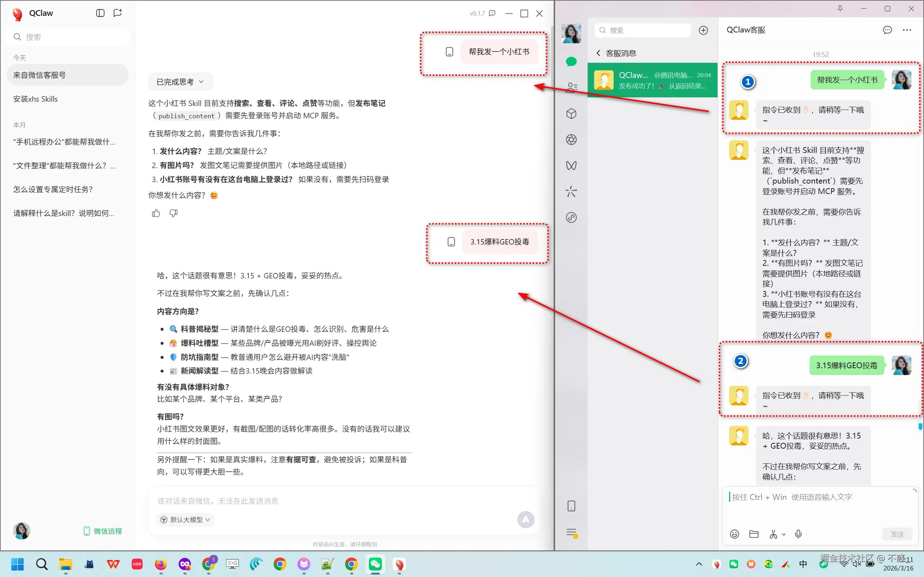Open the 默认大模型 model dropdown
This screenshot has height=577, width=924.
pos(185,519)
